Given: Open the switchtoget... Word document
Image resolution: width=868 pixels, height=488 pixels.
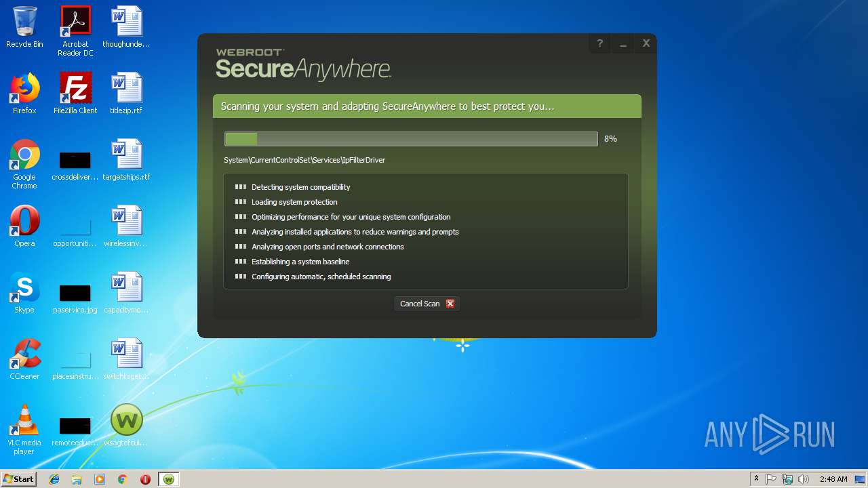Looking at the screenshot, I should coord(126,359).
